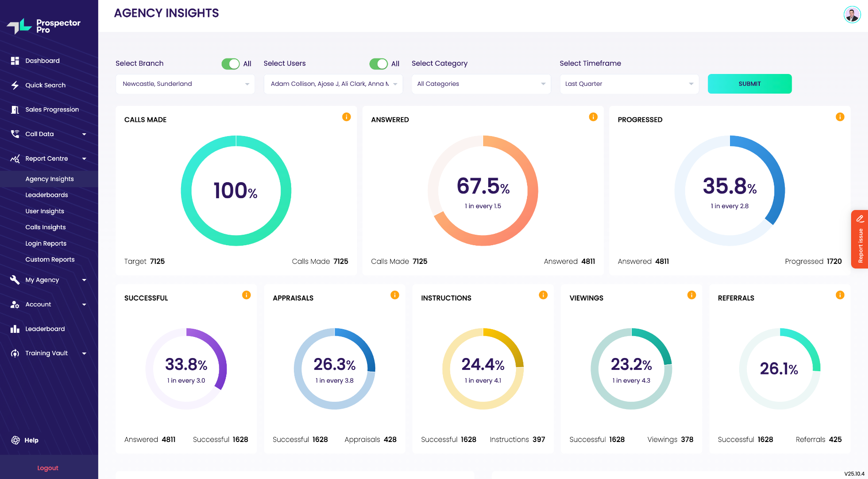Viewport: 868px width, 479px height.
Task: Click the Progressed 35.8% donut chart
Action: [x=730, y=190]
